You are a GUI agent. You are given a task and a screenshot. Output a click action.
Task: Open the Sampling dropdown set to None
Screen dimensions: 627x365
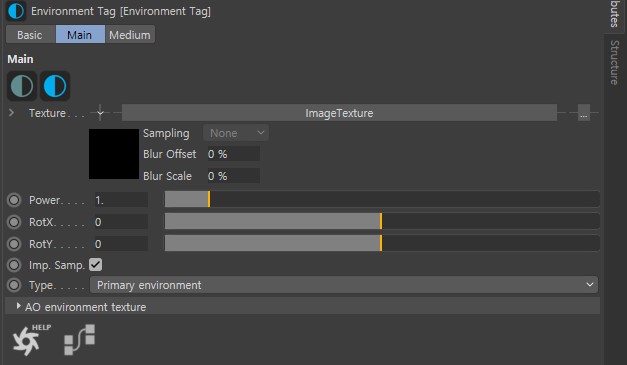tap(236, 133)
